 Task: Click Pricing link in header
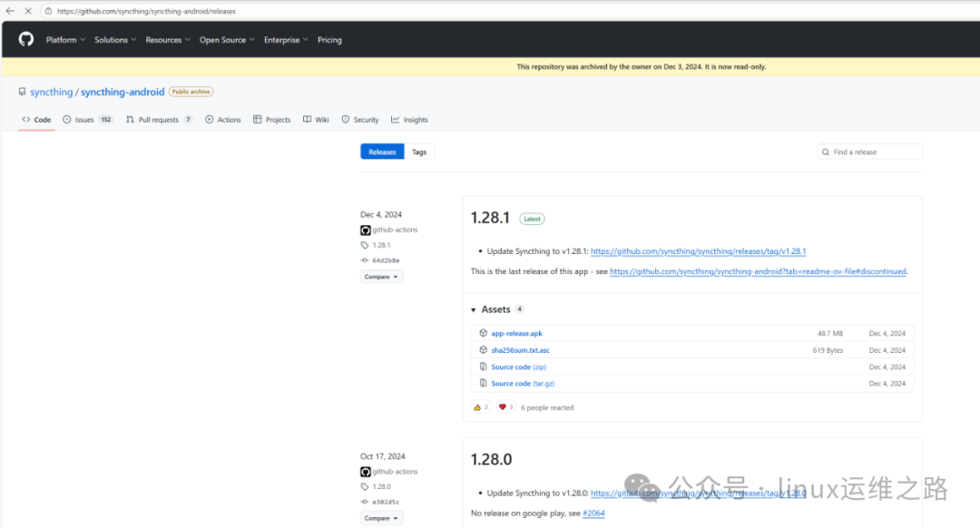click(329, 39)
